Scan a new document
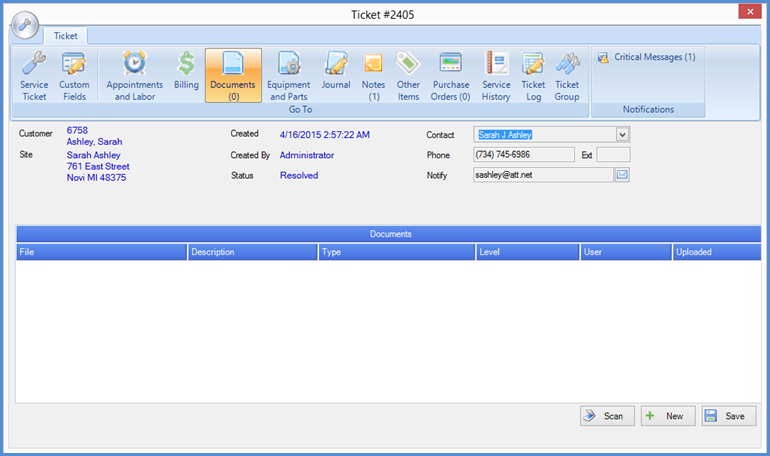This screenshot has width=770, height=456. coord(607,416)
